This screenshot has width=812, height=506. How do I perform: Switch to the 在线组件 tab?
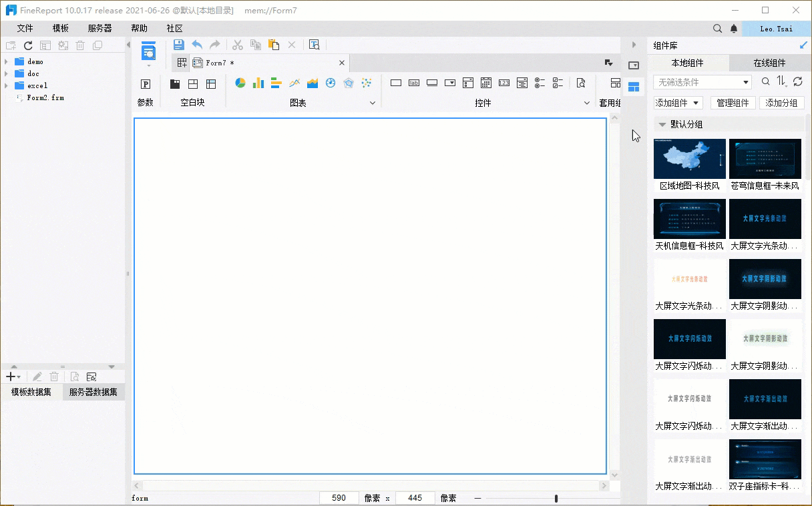769,63
